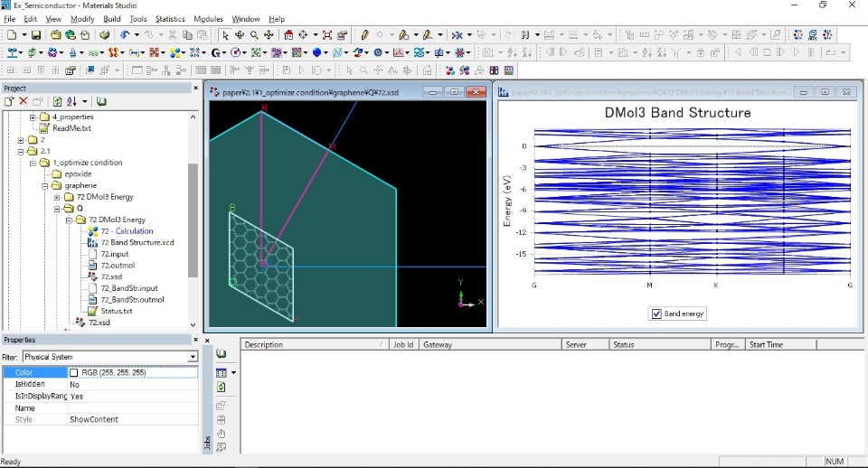Image resolution: width=868 pixels, height=468 pixels.
Task: Click the Sketch Atom pencil tool
Action: coord(365,35)
